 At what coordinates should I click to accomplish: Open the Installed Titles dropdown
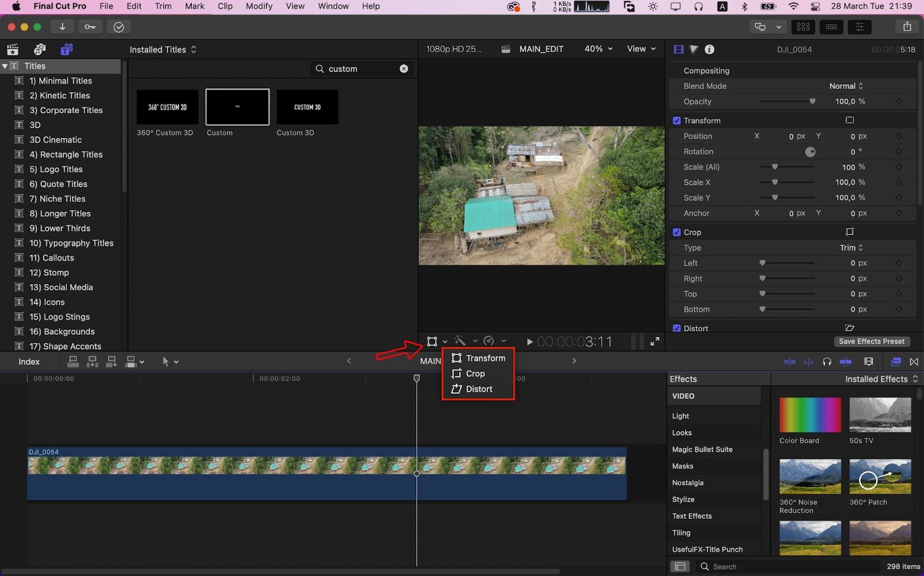pos(163,50)
